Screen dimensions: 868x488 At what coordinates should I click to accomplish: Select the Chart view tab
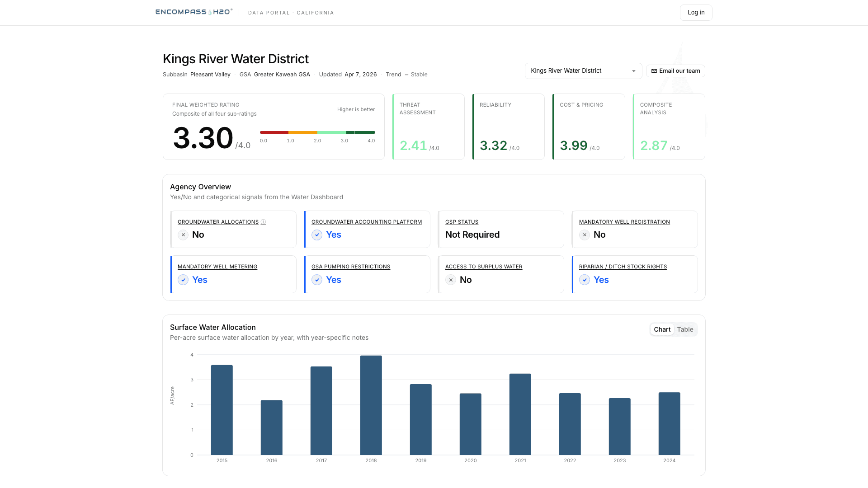(x=662, y=329)
